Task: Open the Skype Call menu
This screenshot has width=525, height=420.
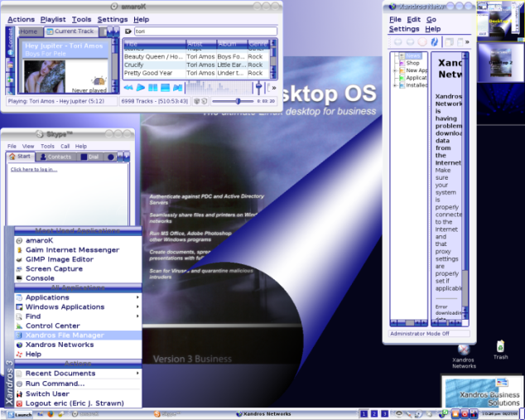Action: pyautogui.click(x=65, y=146)
